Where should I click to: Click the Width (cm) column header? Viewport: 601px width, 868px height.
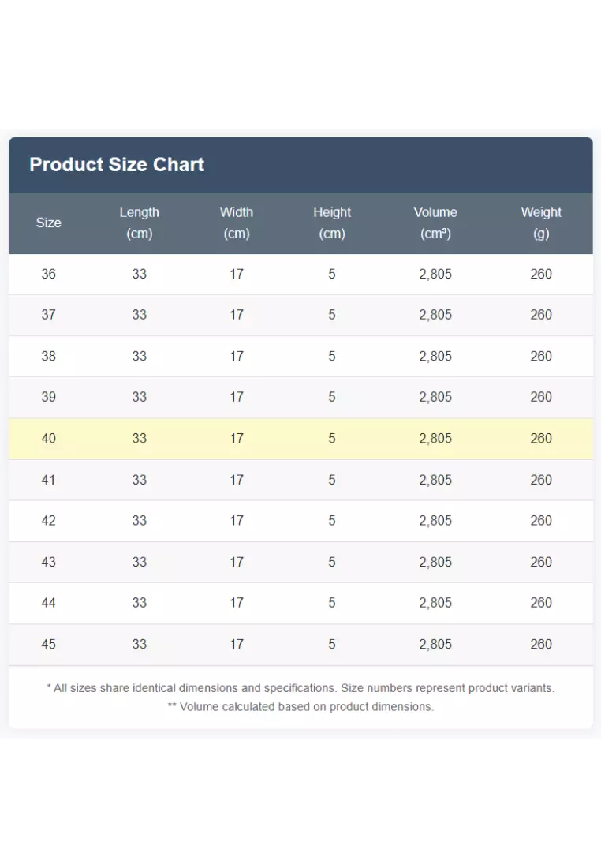click(237, 223)
